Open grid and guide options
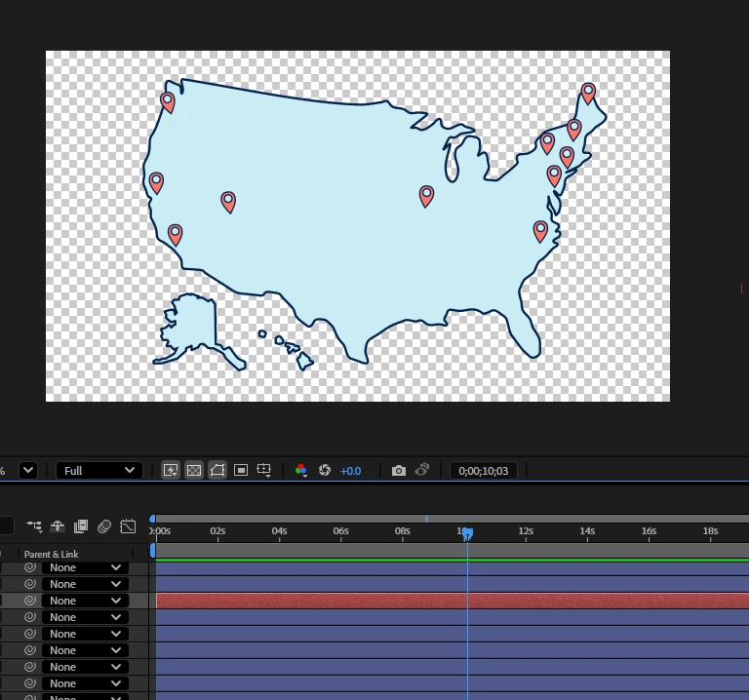 263,470
